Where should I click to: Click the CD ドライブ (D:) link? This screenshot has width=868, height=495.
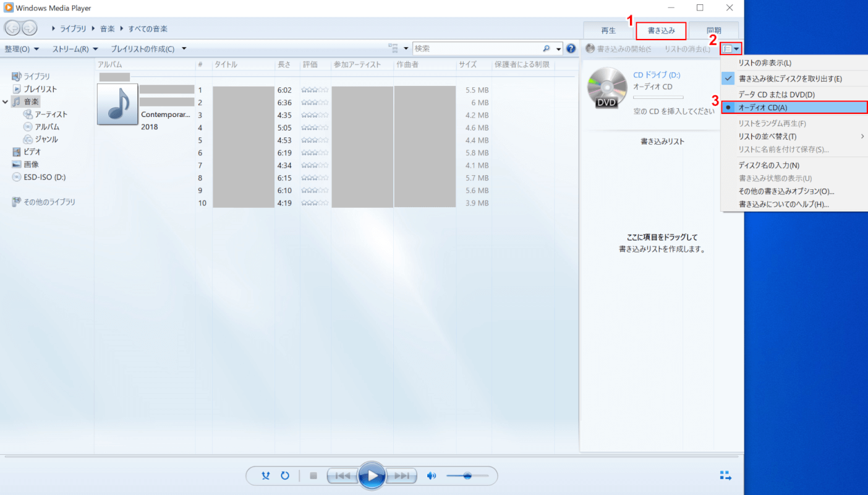pos(657,75)
